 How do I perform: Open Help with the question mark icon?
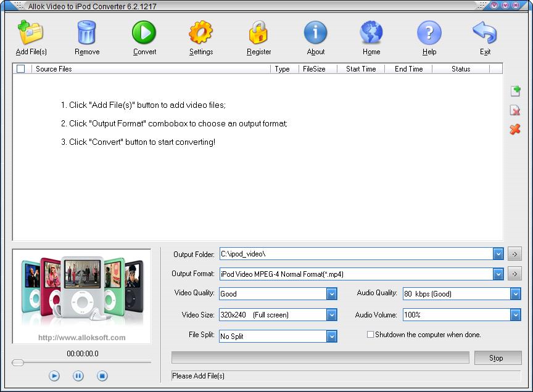point(429,33)
